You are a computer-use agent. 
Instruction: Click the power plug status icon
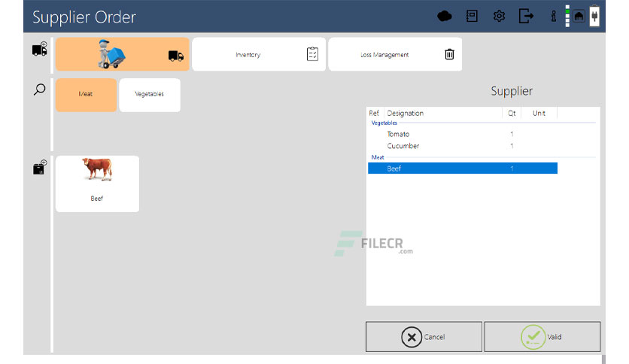coord(594,16)
